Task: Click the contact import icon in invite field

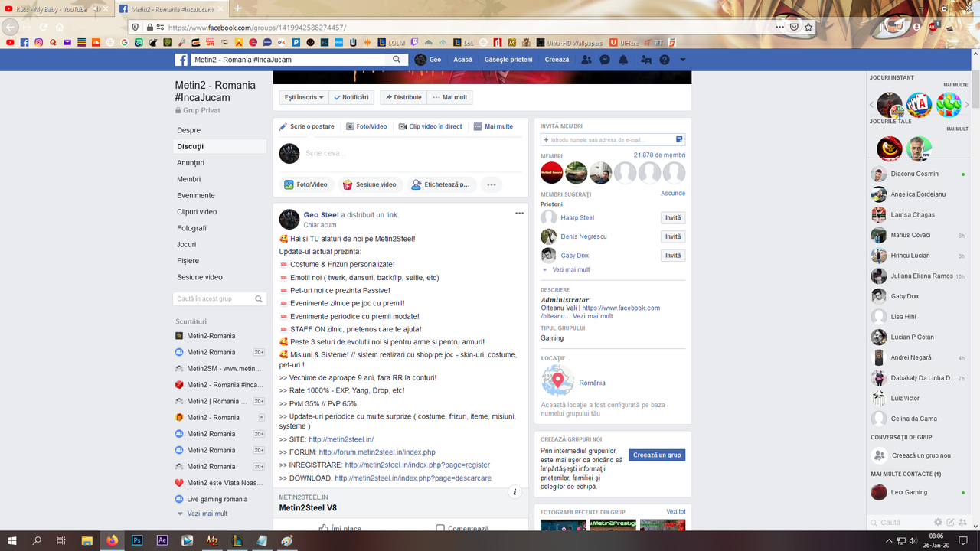Action: point(679,139)
